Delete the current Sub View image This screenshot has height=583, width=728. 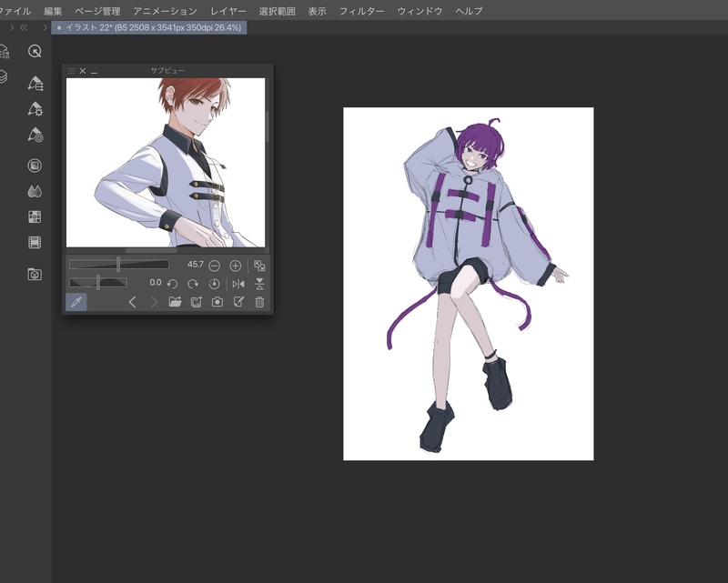259,302
